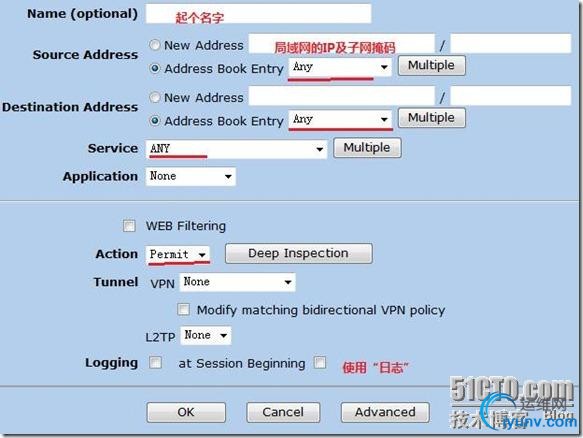Select Destination Address Book Entry radio button
Viewport: 583px width, 438px height.
click(x=155, y=121)
